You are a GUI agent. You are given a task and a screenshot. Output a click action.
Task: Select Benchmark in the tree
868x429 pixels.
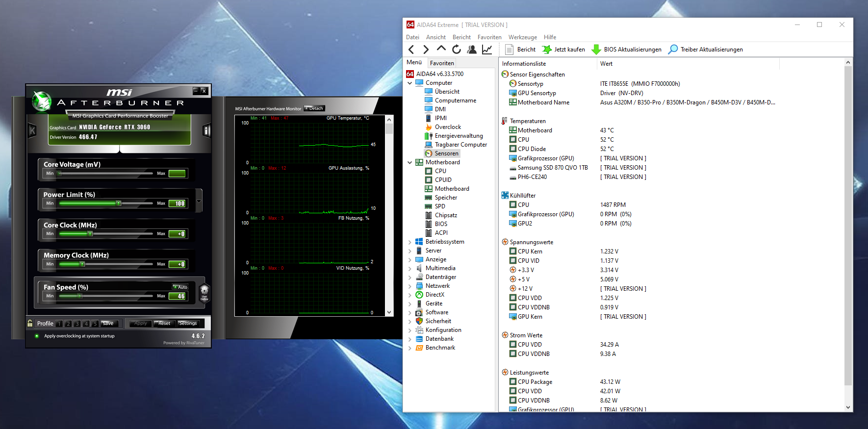click(x=440, y=348)
